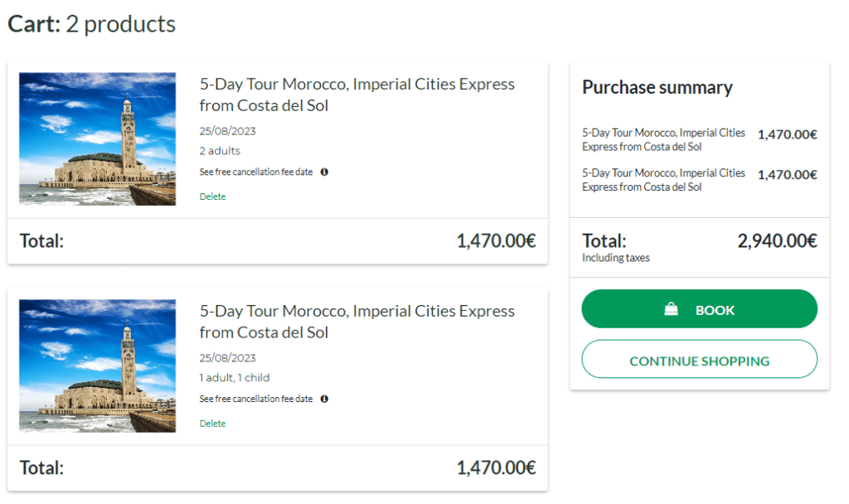Image resolution: width=849 pixels, height=504 pixels.
Task: Click the shopping bag icon on the BOOK button
Action: coord(672,310)
